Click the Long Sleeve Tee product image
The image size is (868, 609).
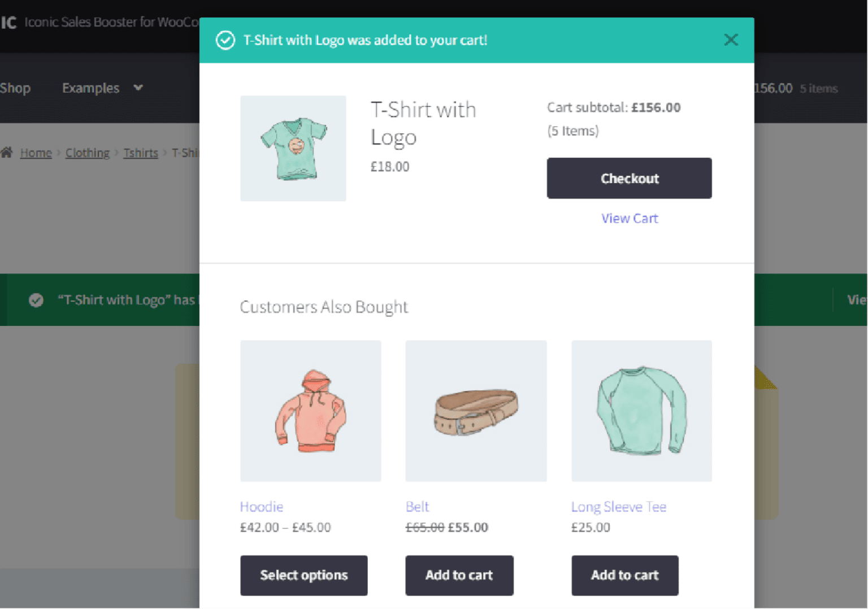(641, 411)
